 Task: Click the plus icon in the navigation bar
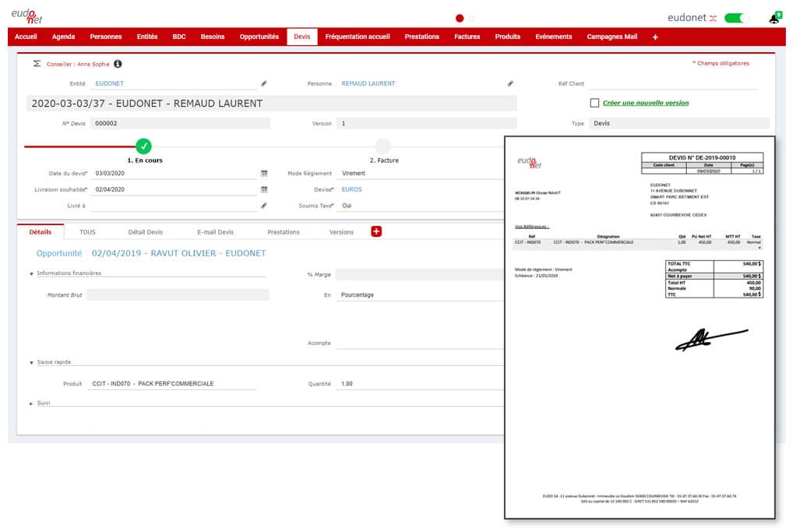(655, 37)
